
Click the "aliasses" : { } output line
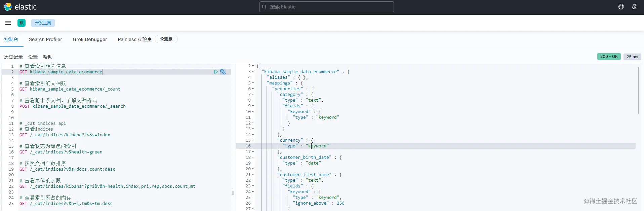tap(287, 77)
